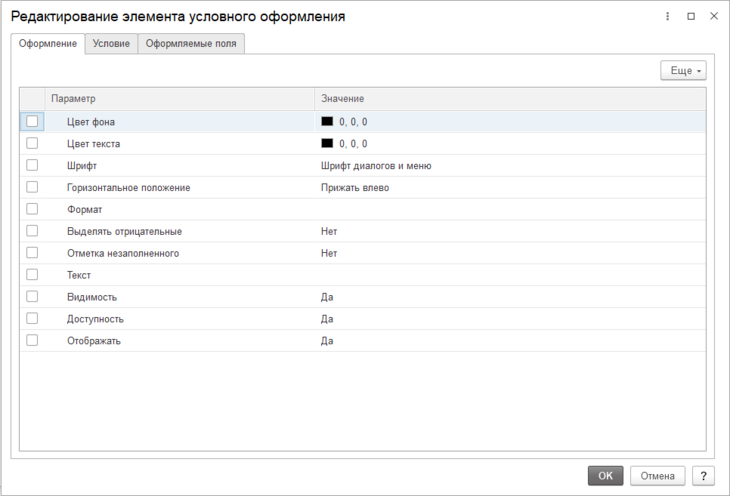Tick the Видимость checkbox
Screen dimensions: 730x496
[33, 297]
